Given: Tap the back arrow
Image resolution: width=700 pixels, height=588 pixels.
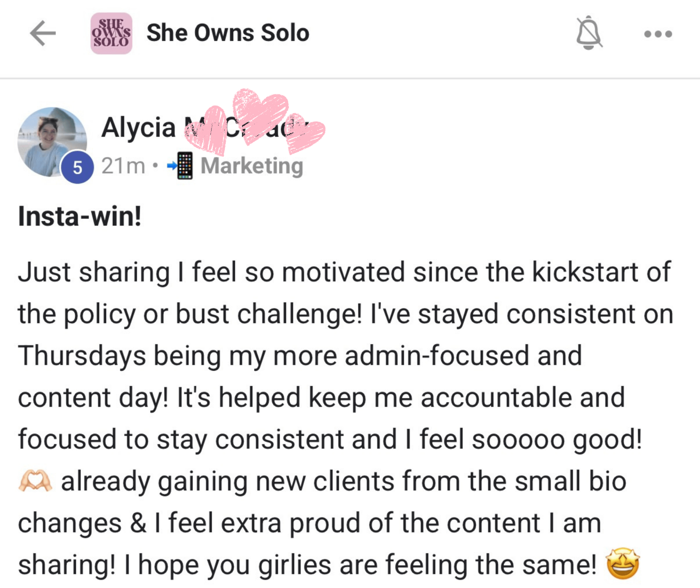Looking at the screenshot, I should 43,33.
